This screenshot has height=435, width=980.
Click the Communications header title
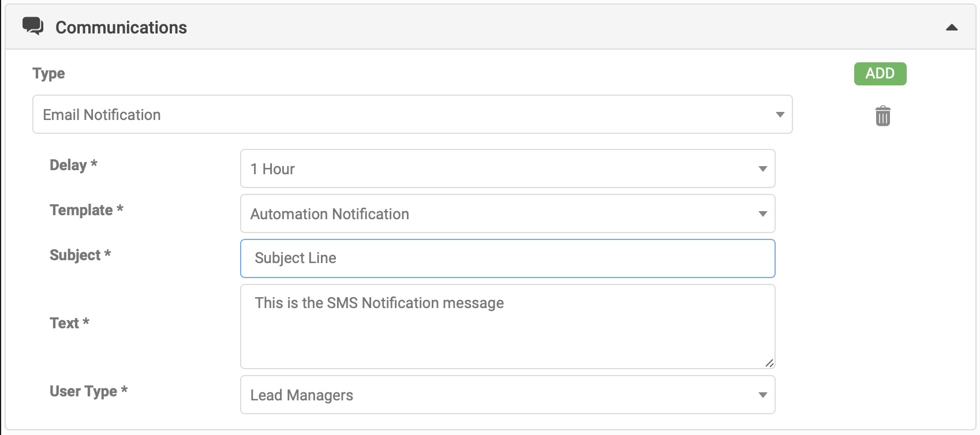(121, 28)
